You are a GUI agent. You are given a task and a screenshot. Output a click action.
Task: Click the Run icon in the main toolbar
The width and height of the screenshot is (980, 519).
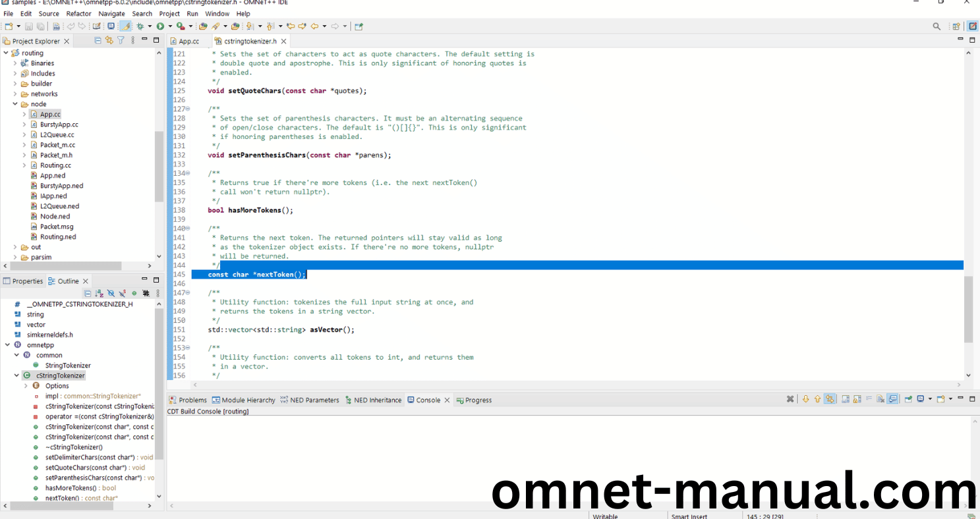160,26
